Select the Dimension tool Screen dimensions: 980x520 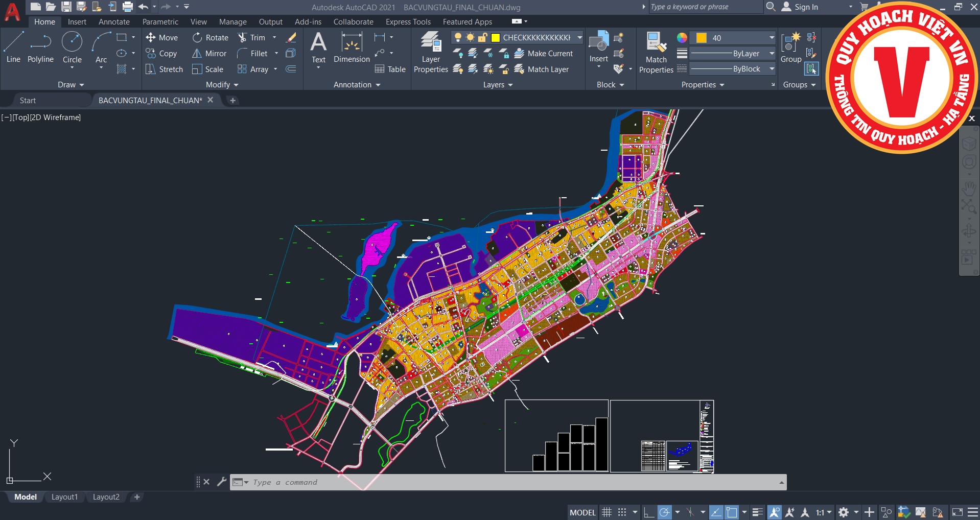coord(352,47)
